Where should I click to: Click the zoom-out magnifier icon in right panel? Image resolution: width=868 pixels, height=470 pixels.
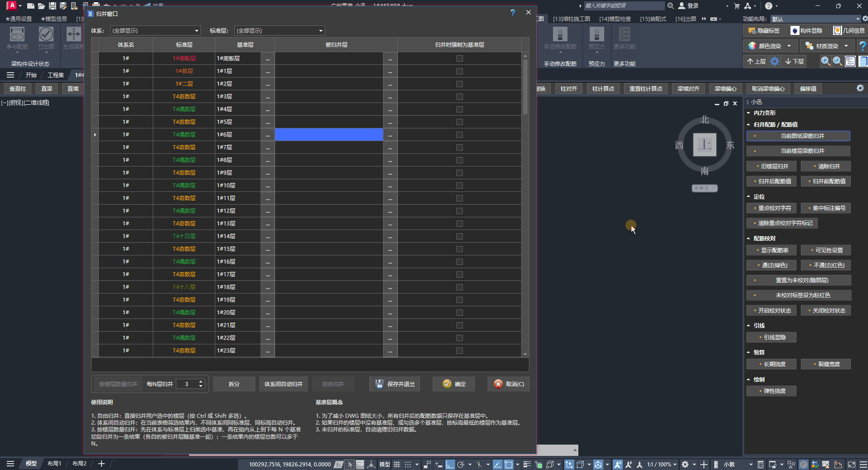838,61
